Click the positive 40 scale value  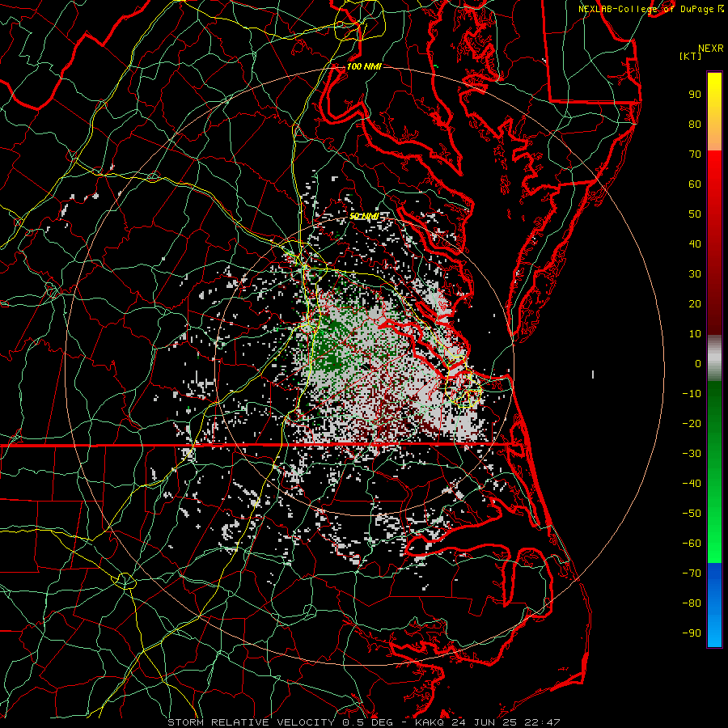[x=695, y=243]
